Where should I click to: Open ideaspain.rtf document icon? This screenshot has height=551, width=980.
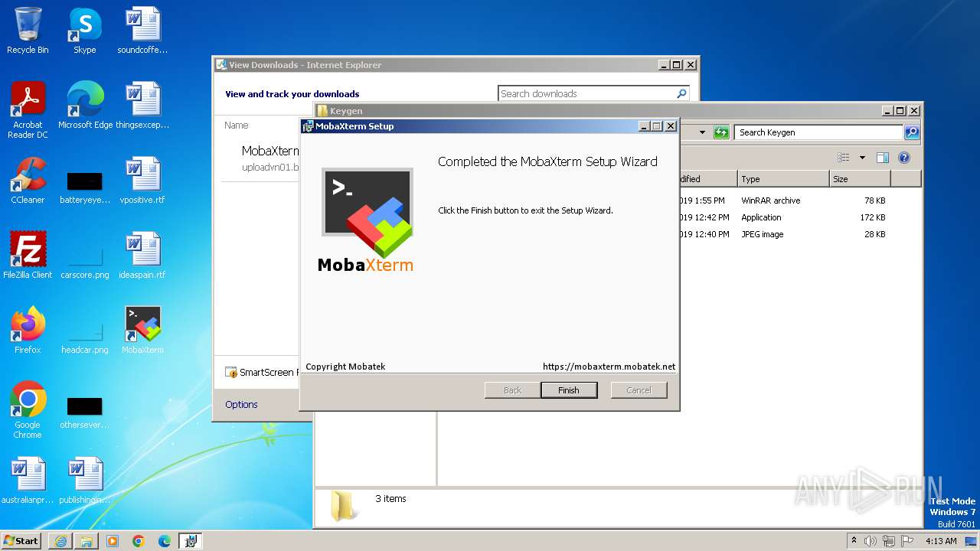[x=142, y=255]
